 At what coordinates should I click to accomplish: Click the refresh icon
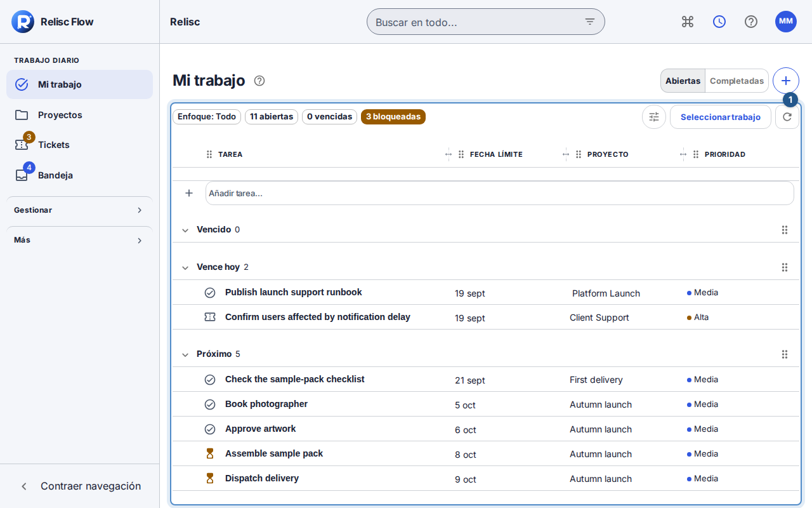point(787,117)
